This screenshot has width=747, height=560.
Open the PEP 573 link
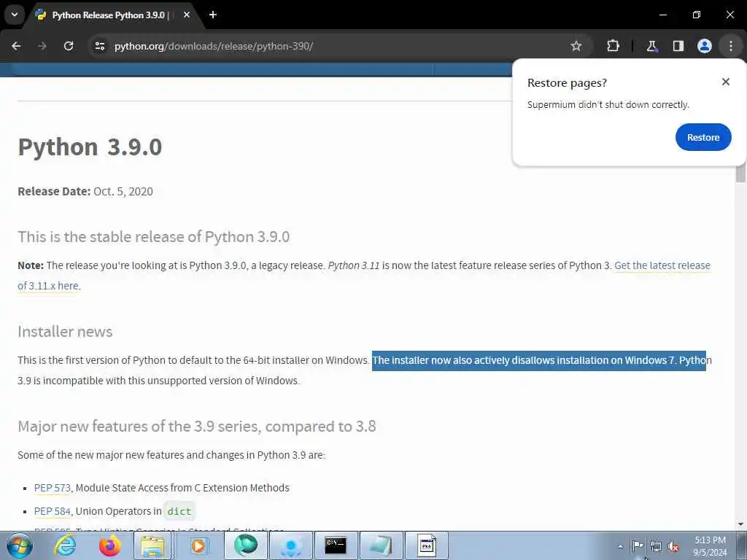[x=53, y=488]
